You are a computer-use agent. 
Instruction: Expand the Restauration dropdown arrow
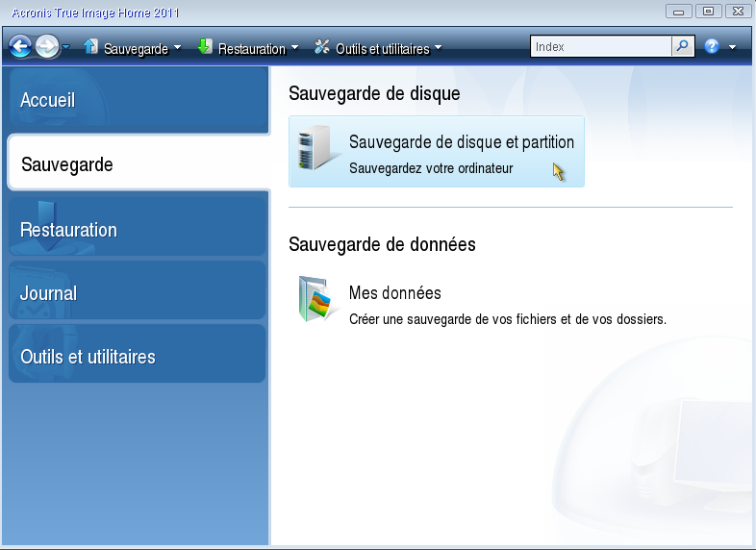294,48
